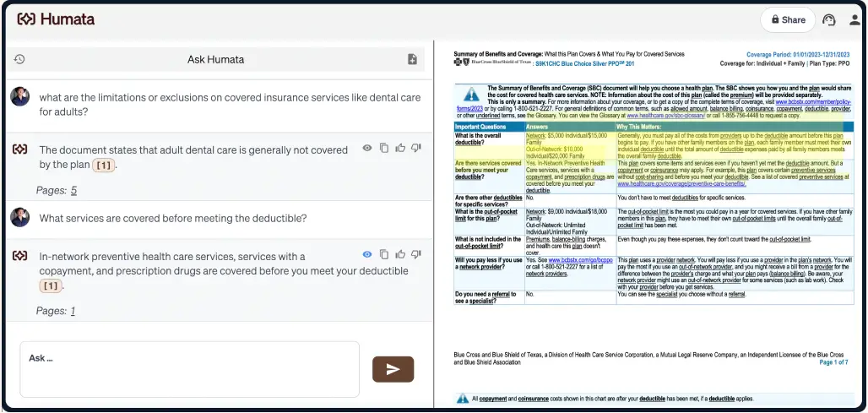Like the deductible services answer
Viewport: 868px width, 413px height.
pyautogui.click(x=401, y=254)
